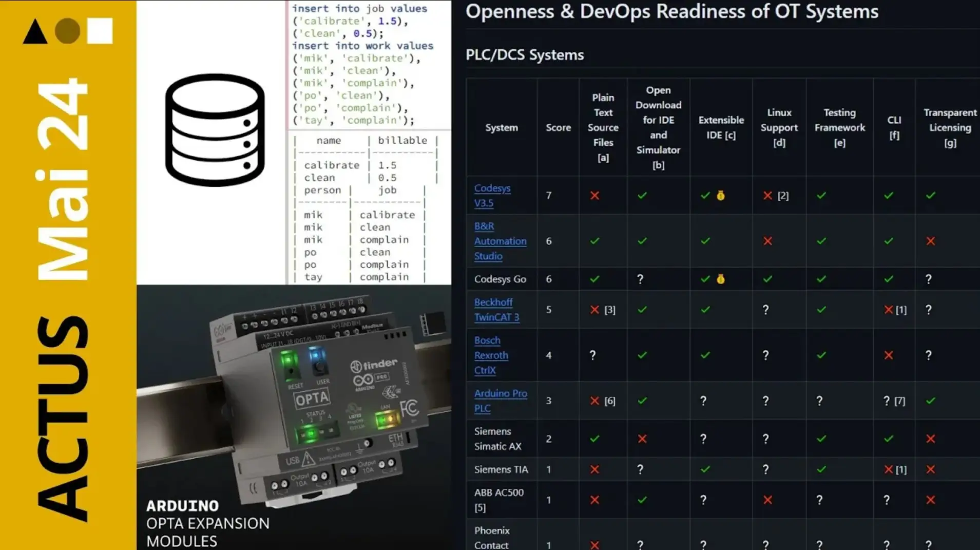Follow the B&R Automation Studio link
The height and width of the screenshot is (550, 980).
[500, 241]
